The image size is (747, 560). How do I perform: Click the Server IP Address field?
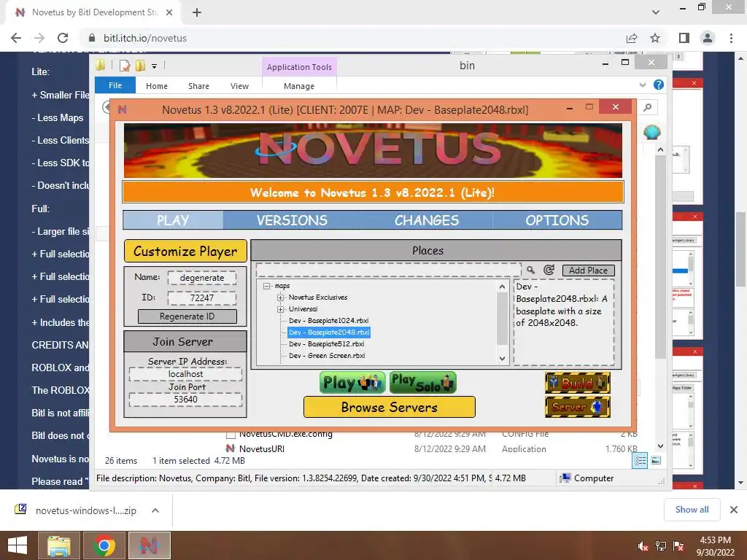185,374
